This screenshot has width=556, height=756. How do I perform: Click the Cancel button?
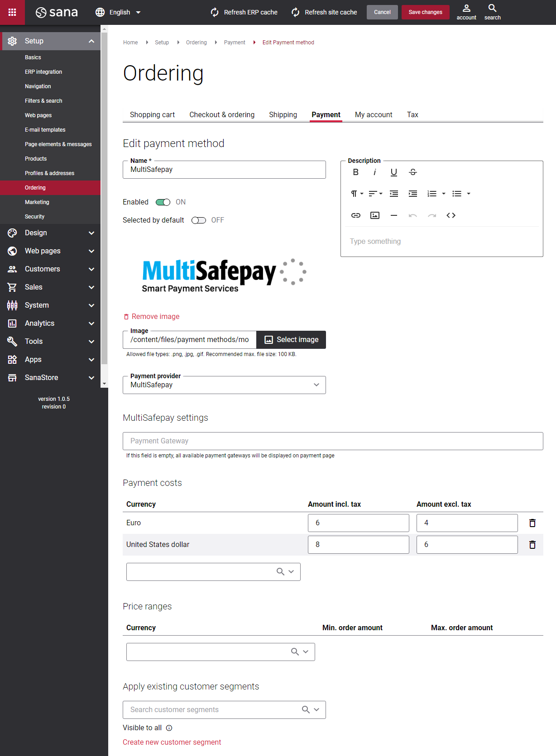pos(382,12)
